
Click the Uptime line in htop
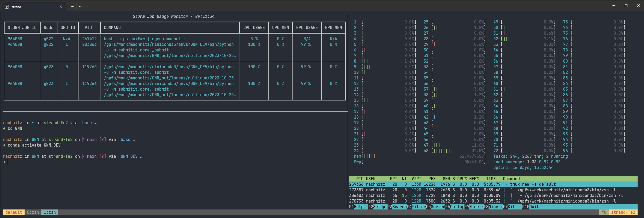click(523, 168)
